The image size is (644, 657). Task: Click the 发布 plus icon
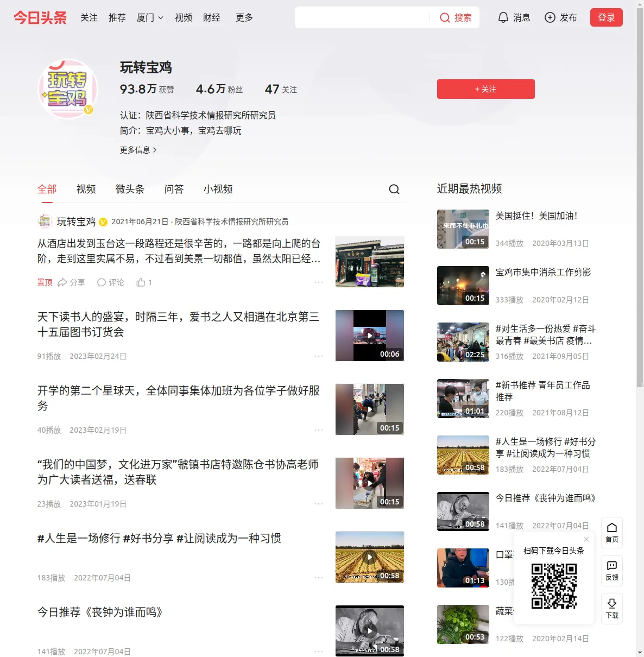(550, 18)
